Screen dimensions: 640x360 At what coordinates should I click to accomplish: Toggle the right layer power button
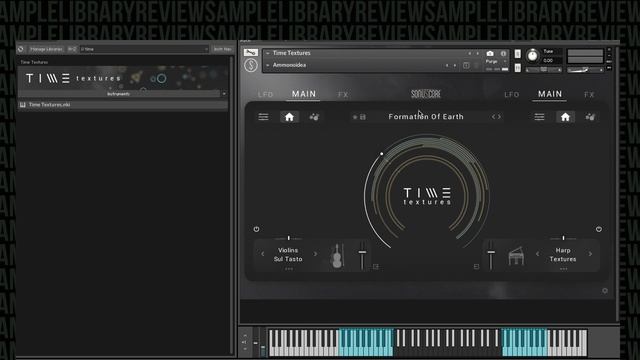coord(599,229)
